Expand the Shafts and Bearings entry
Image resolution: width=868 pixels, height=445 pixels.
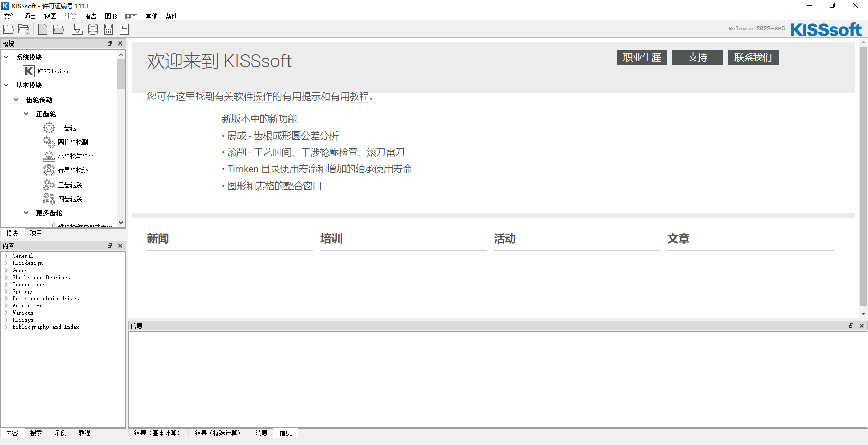tap(6, 277)
